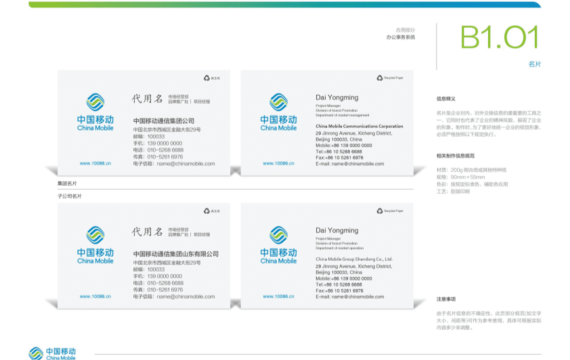Select the B1.01 section heading
This screenshot has width=570, height=360.
click(x=499, y=37)
